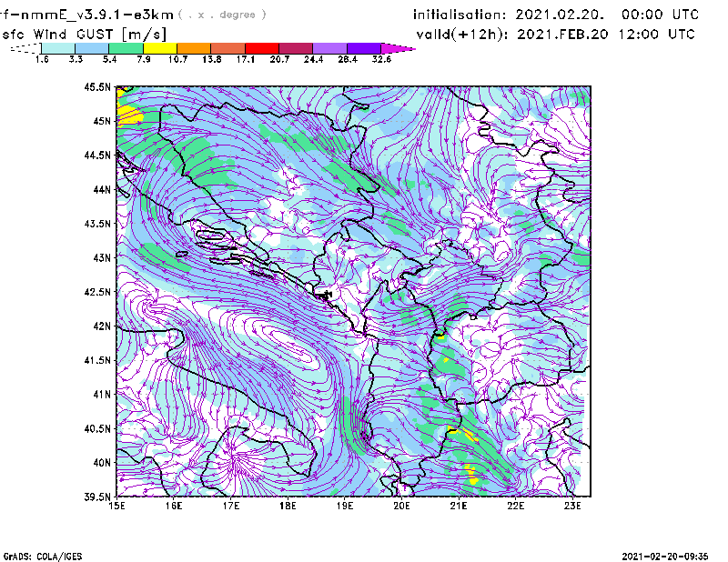
Task: Click the 21E longitude label
Action: (x=459, y=506)
